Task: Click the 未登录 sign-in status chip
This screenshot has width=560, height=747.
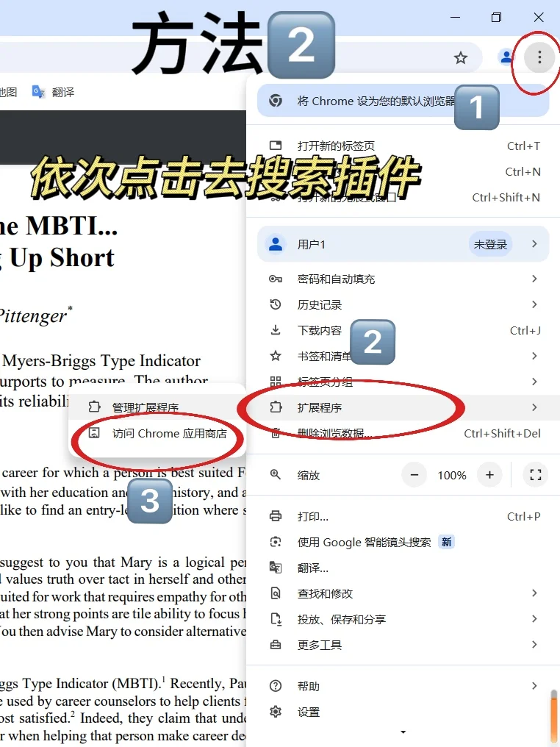Action: point(490,244)
